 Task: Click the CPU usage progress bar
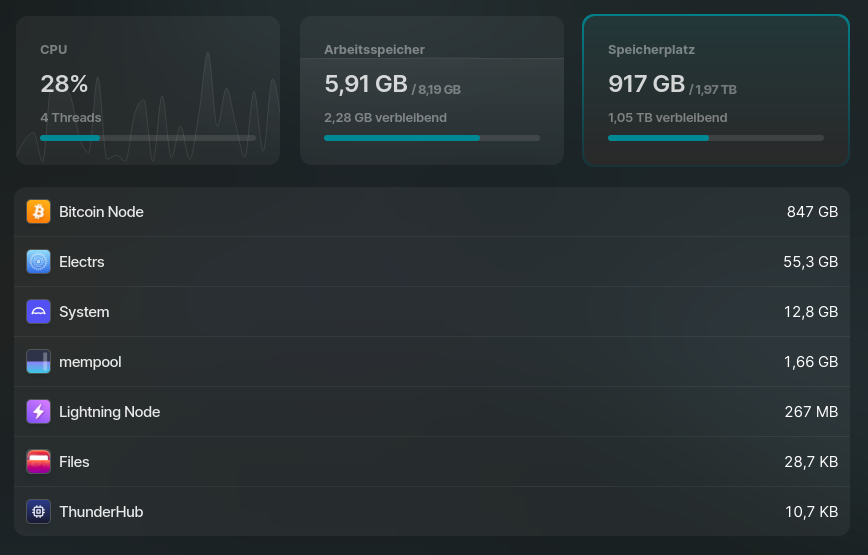(x=147, y=138)
